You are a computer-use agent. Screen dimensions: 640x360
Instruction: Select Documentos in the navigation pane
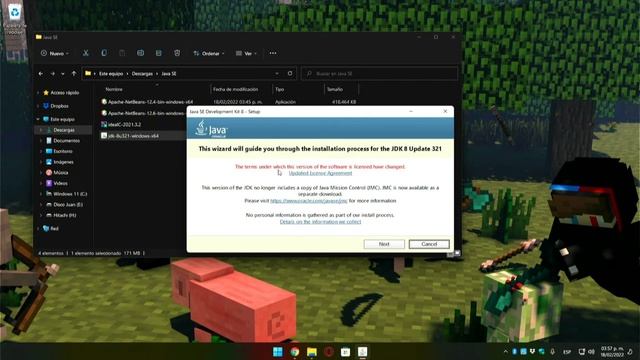pos(63,140)
